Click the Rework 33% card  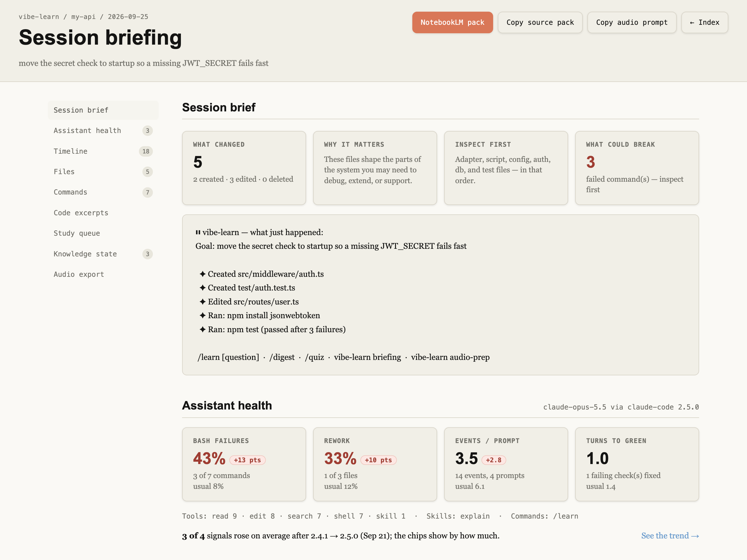click(x=375, y=464)
